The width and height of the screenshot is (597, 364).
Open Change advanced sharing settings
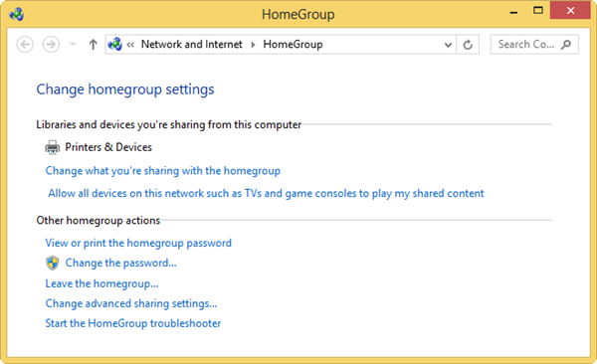tap(131, 303)
